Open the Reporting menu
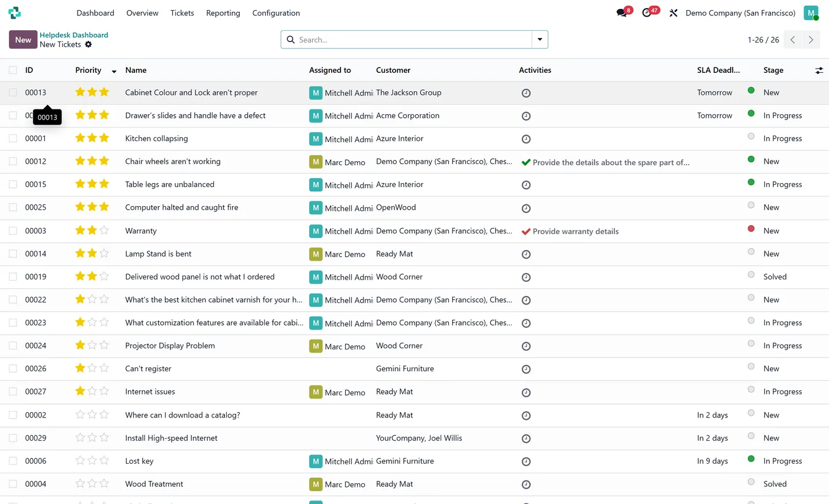This screenshot has width=829, height=504. (223, 13)
